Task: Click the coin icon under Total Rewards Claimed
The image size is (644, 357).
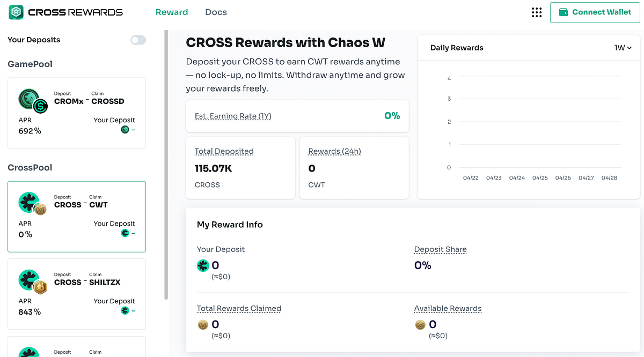Action: (203, 325)
